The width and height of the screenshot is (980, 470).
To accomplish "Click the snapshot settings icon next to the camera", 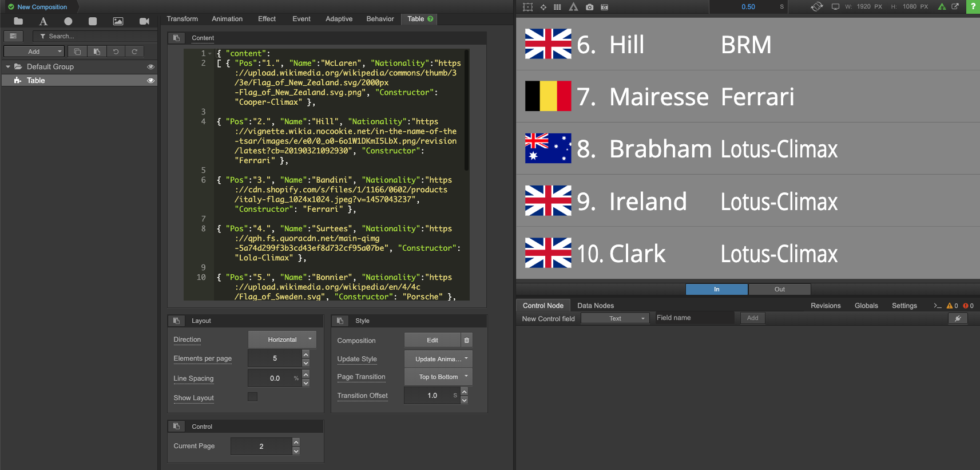I will click(x=604, y=7).
